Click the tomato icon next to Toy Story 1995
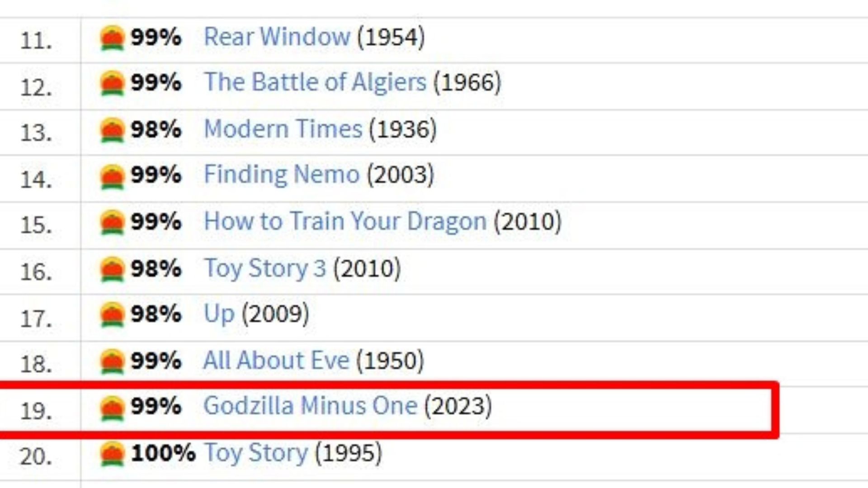Image resolution: width=868 pixels, height=488 pixels. [112, 454]
